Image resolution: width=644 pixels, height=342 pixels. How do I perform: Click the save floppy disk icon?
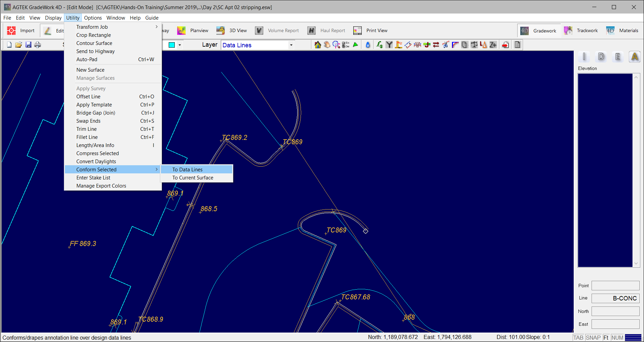tap(28, 45)
